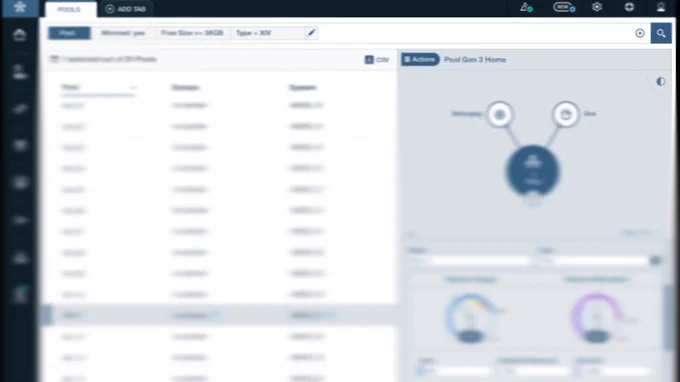The height and width of the screenshot is (382, 680).
Task: Toggle the NEW feature switch in header
Action: pos(564,7)
